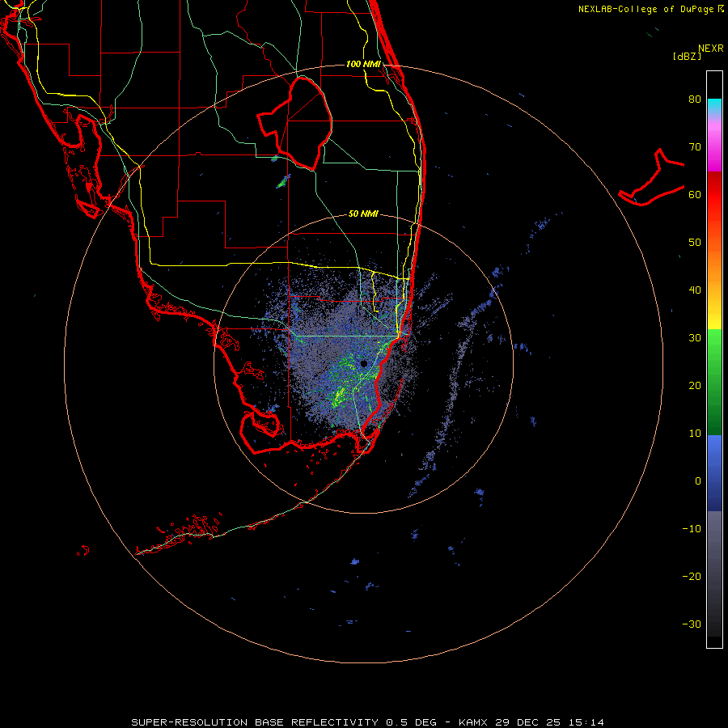Click the KAMX station identifier text
This screenshot has height=728, width=728.
[x=474, y=722]
